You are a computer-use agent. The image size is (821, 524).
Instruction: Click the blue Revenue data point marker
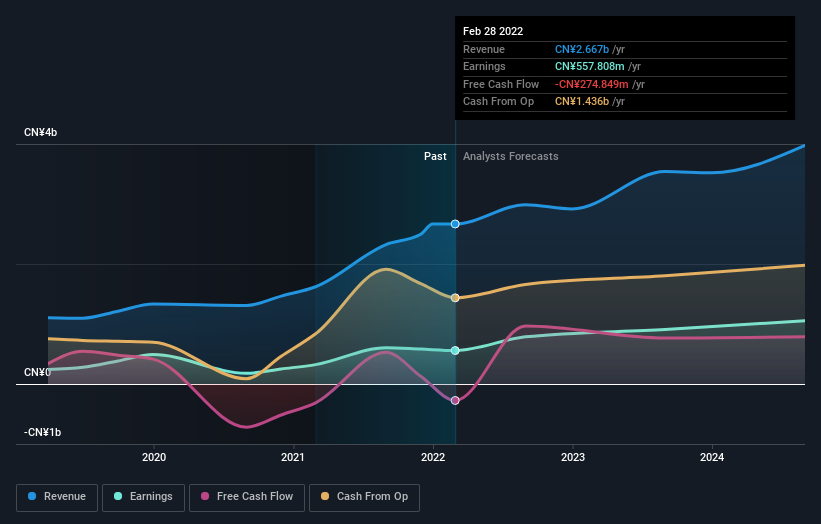coord(455,224)
